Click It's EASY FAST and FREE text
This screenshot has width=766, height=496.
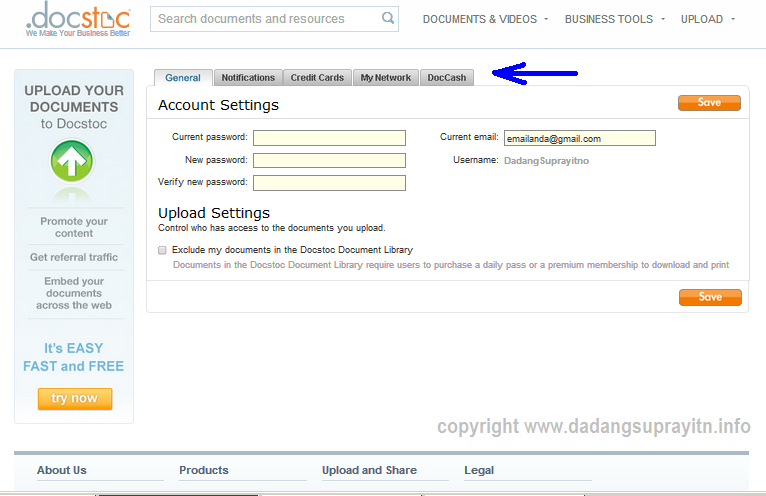pyautogui.click(x=74, y=357)
